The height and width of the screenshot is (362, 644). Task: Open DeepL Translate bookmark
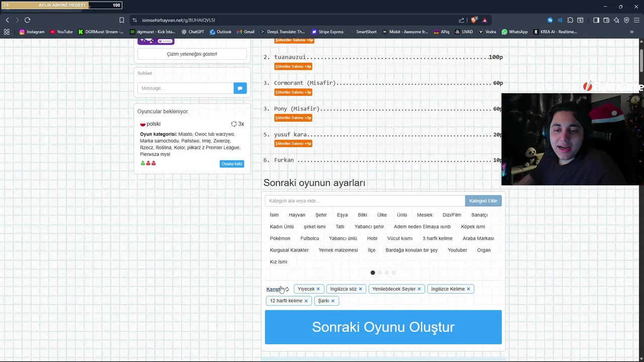pos(282,32)
